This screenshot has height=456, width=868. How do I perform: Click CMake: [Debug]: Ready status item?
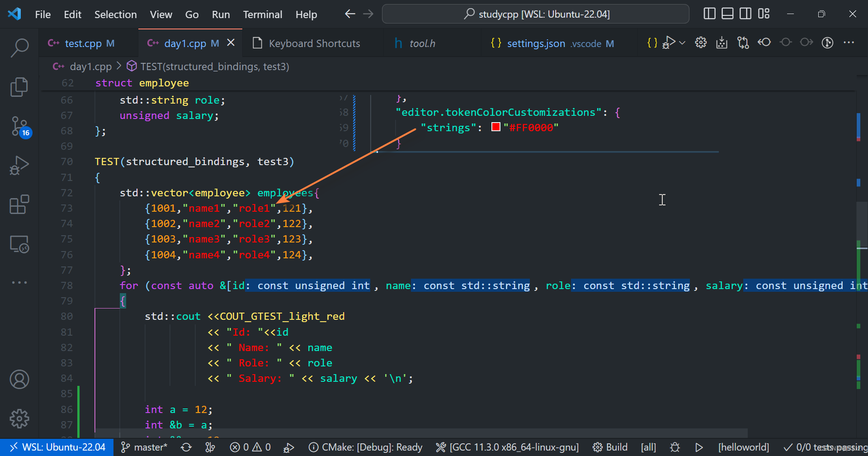click(365, 447)
